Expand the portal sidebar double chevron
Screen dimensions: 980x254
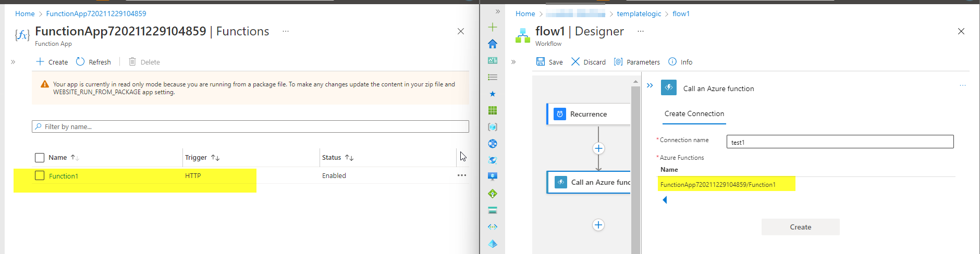pyautogui.click(x=498, y=11)
